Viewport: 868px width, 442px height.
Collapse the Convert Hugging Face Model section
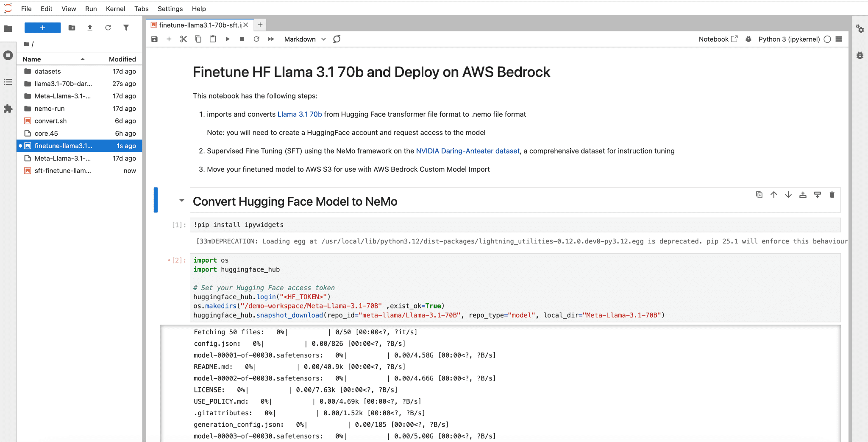182,201
